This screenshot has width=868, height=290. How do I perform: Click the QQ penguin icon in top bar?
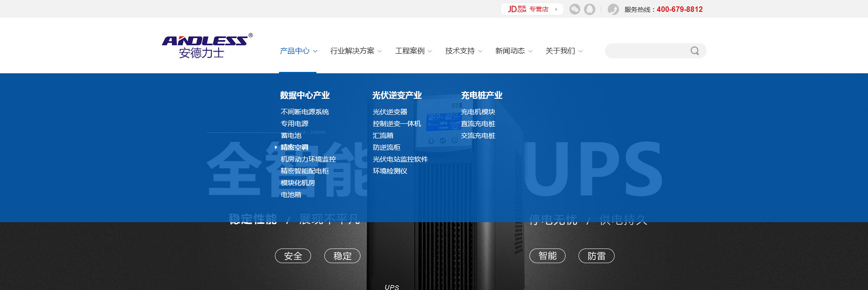[590, 9]
